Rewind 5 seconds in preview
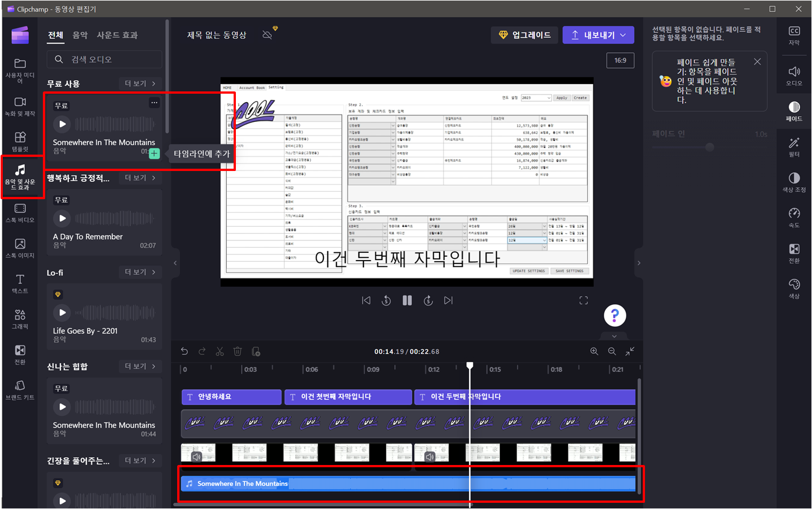Viewport: 812px width, 509px height. tap(387, 300)
